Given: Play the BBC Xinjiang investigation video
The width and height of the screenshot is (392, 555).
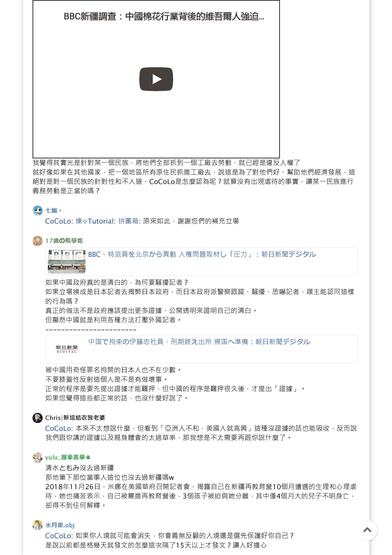Looking at the screenshot, I should (x=156, y=79).
